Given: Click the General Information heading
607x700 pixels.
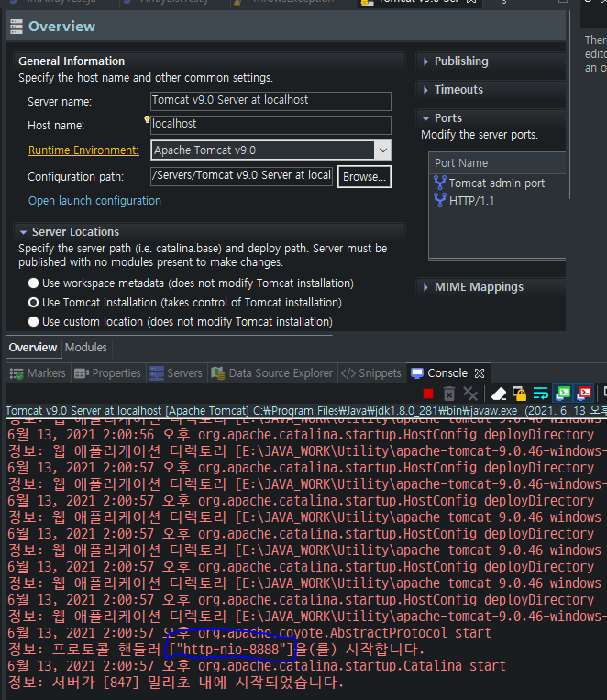Looking at the screenshot, I should [72, 61].
